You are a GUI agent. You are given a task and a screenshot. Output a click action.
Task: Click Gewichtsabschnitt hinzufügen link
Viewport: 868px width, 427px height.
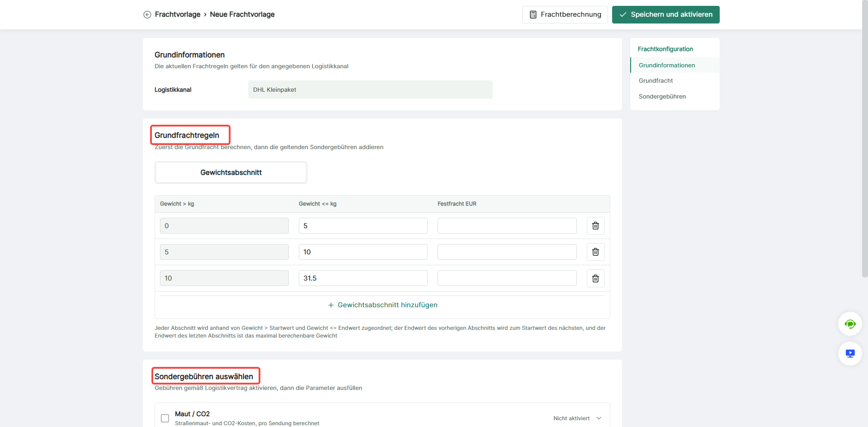(382, 305)
